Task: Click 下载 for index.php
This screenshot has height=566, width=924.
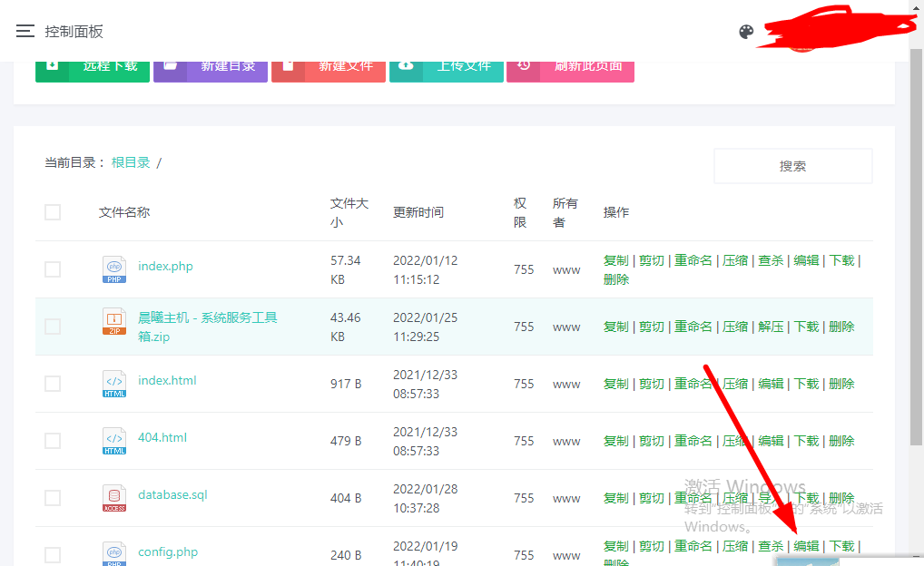Action: point(842,260)
